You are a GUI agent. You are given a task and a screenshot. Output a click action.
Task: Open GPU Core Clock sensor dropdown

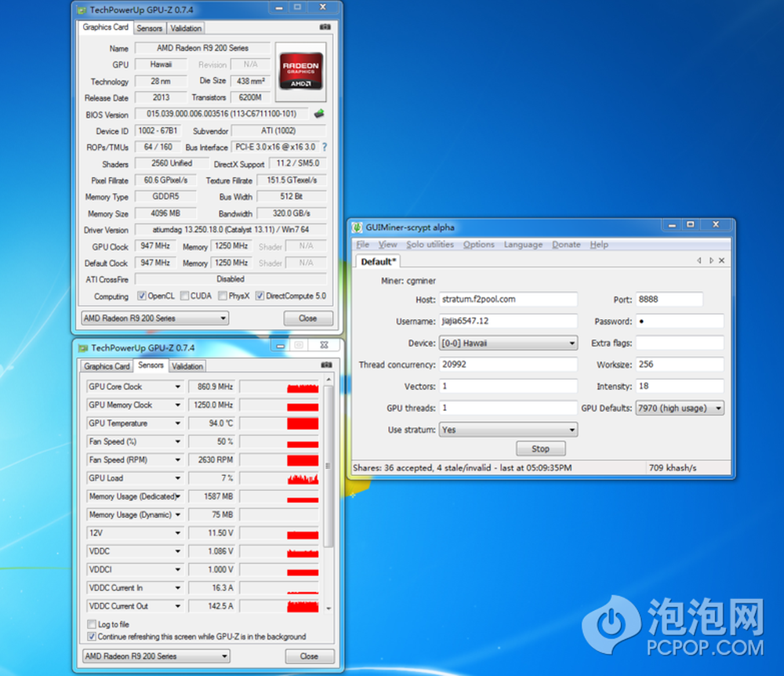pyautogui.click(x=177, y=387)
